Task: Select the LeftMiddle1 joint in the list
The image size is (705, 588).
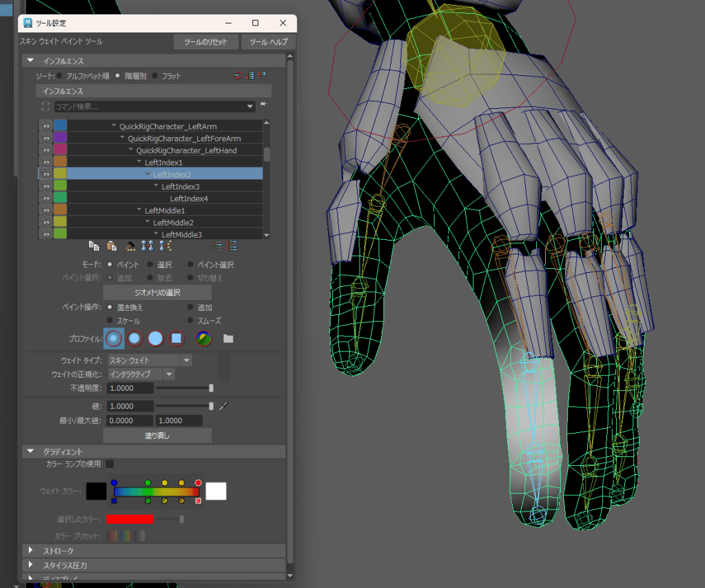Action: click(x=163, y=210)
